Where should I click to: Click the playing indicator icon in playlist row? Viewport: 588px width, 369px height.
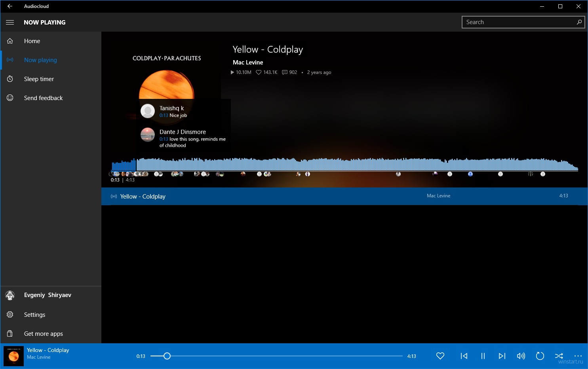114,197
